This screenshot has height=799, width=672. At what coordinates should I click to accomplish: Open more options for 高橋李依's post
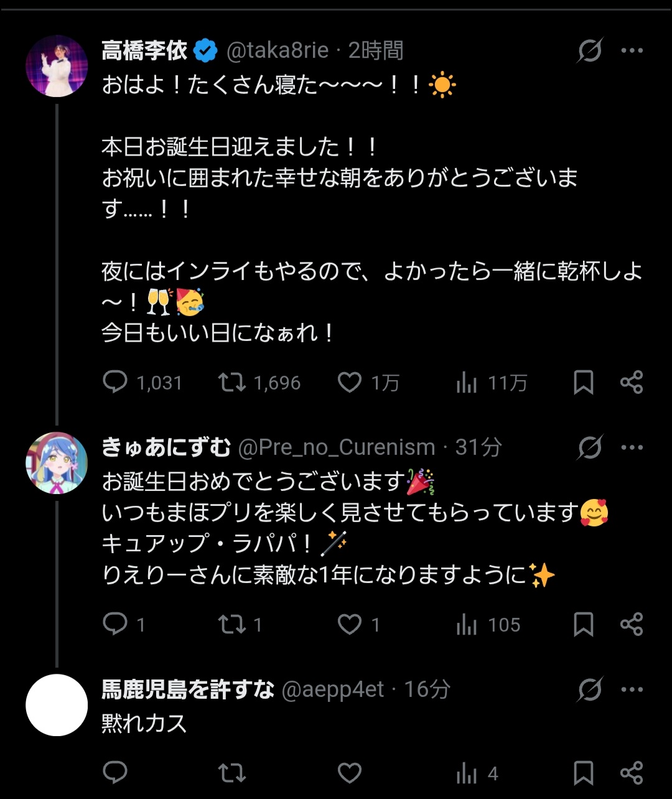[632, 50]
